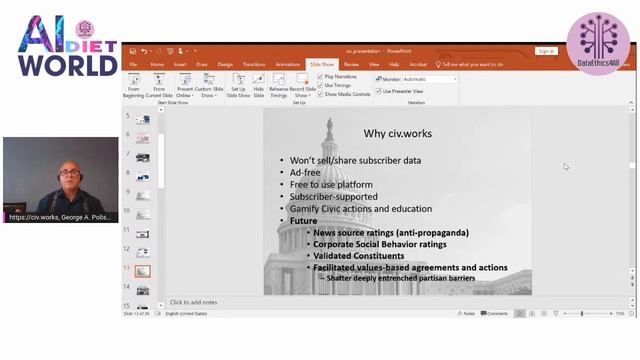The image size is (640, 360).
Task: Click Start From Beginning quick access icon
Action: 170,51
